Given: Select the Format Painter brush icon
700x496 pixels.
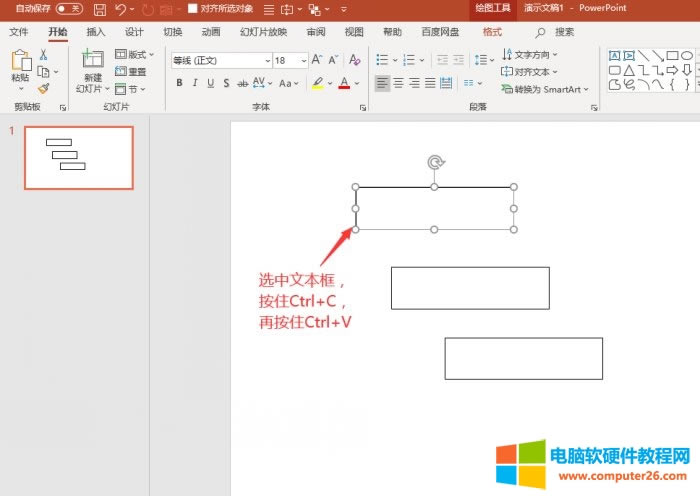Looking at the screenshot, I should tap(44, 88).
